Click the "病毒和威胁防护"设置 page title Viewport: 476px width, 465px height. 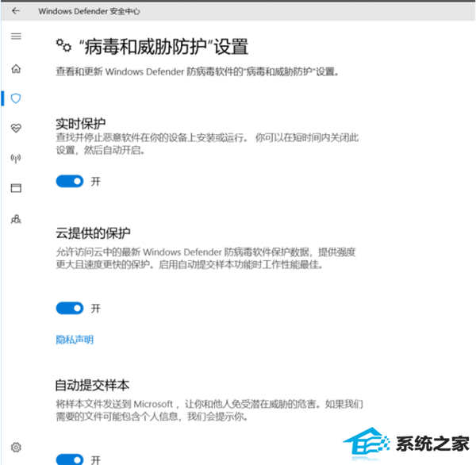point(164,47)
